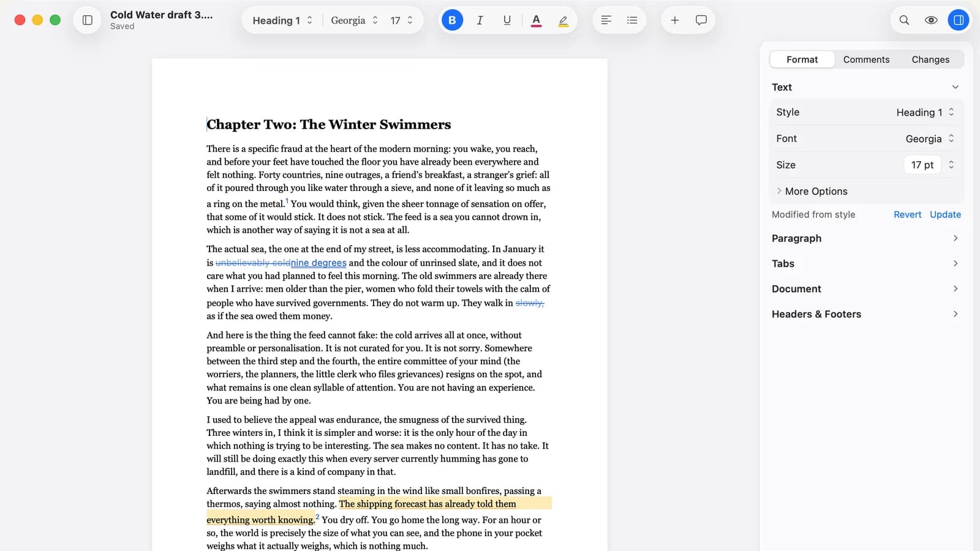Click the document title 'Cold Water draft 3'

tap(162, 15)
